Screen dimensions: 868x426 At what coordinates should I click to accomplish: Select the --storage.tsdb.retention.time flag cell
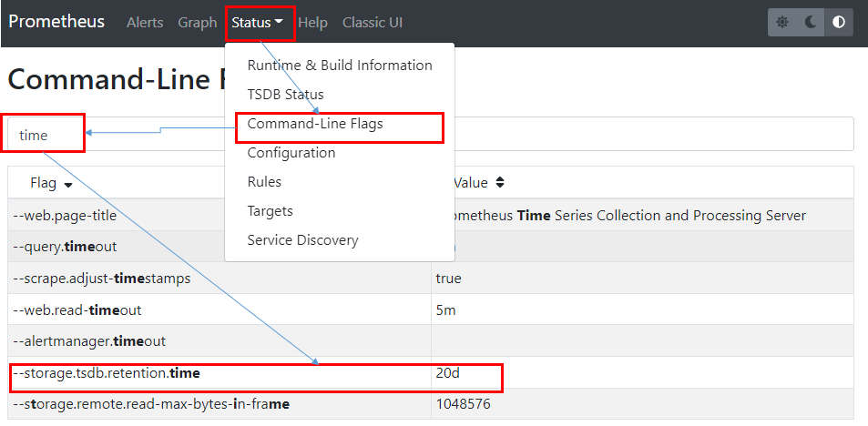point(220,373)
